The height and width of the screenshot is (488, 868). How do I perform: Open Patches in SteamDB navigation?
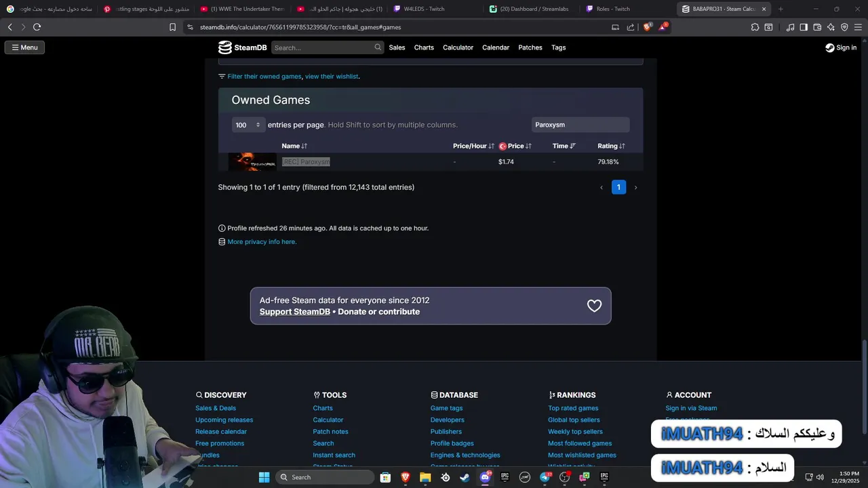tap(530, 47)
